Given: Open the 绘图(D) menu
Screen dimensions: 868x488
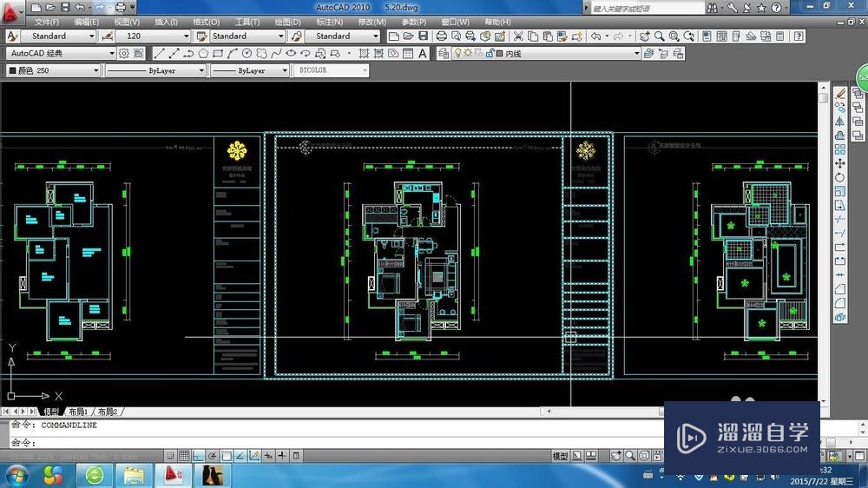Looking at the screenshot, I should [x=288, y=23].
